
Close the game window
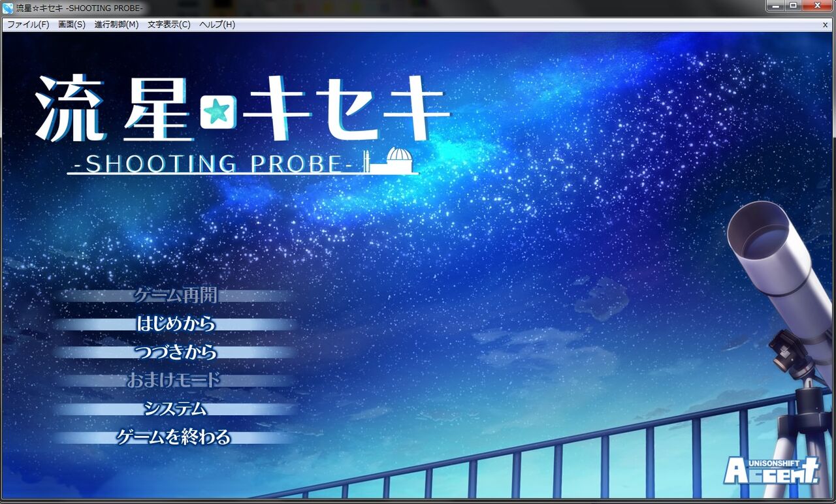click(817, 6)
